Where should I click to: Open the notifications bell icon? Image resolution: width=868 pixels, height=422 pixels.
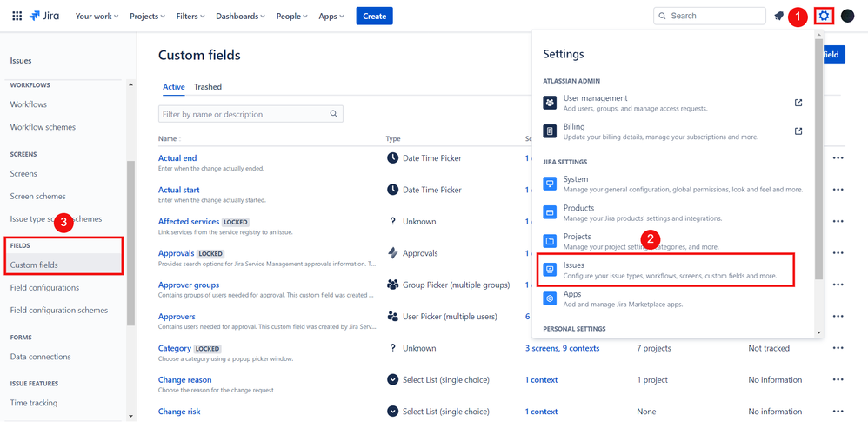pos(779,16)
